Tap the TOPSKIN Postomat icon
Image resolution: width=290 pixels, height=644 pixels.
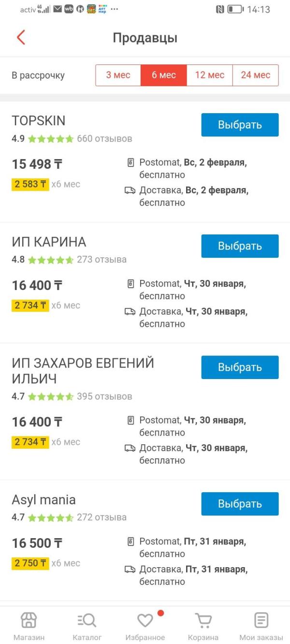pos(130,163)
